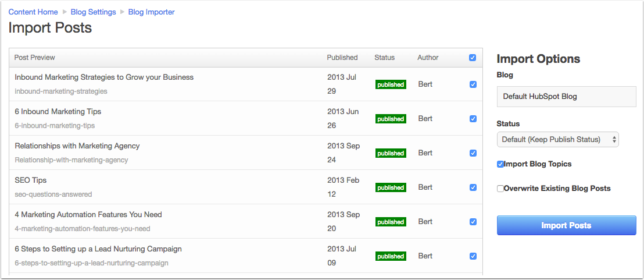Deselect the Relationships with Marketing Agency post
This screenshot has height=280, width=644.
pos(473,153)
